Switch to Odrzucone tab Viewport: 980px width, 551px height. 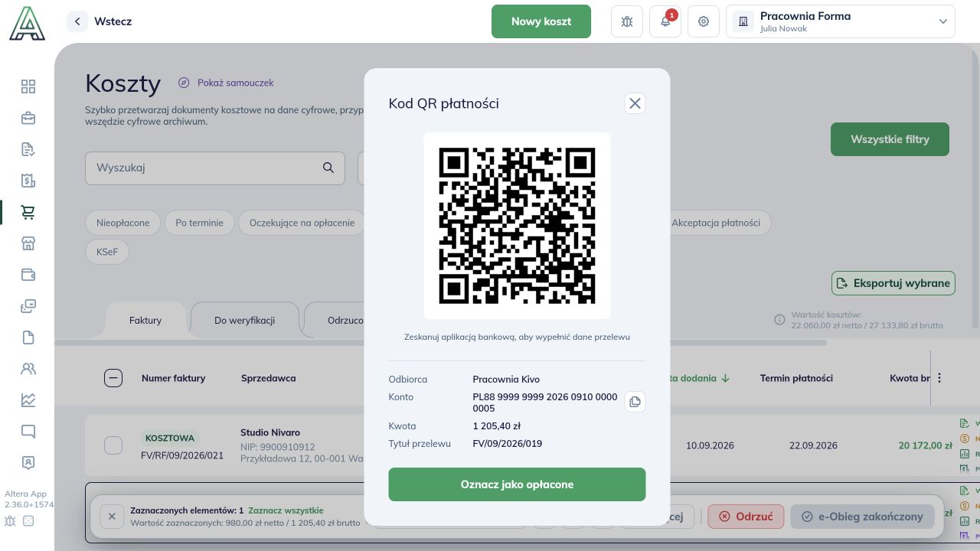[x=345, y=320]
